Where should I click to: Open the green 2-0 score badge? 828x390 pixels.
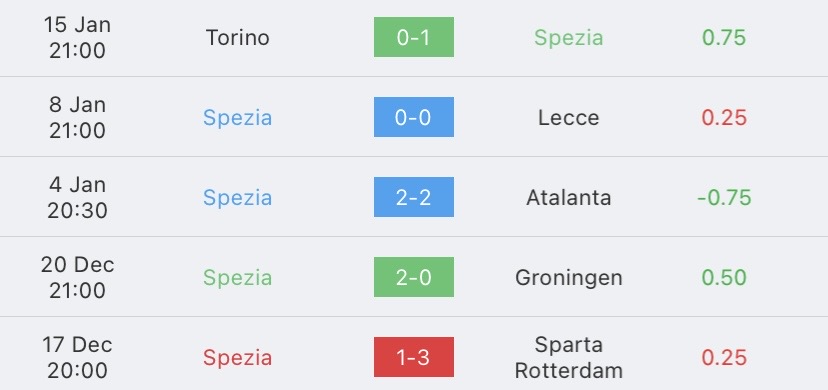(x=413, y=277)
